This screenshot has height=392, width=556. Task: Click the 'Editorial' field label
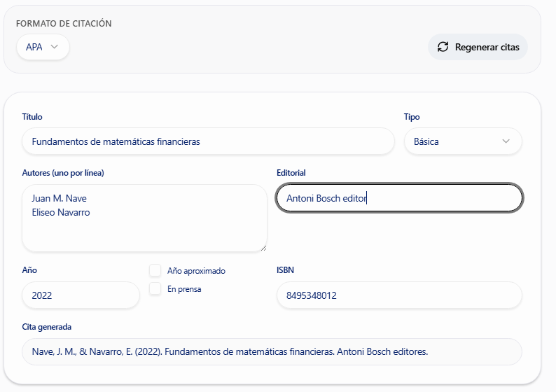pyautogui.click(x=291, y=173)
